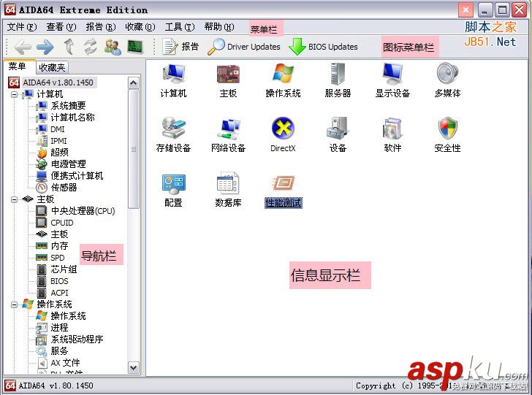Switch to the 收藏夹 tab

(52, 67)
